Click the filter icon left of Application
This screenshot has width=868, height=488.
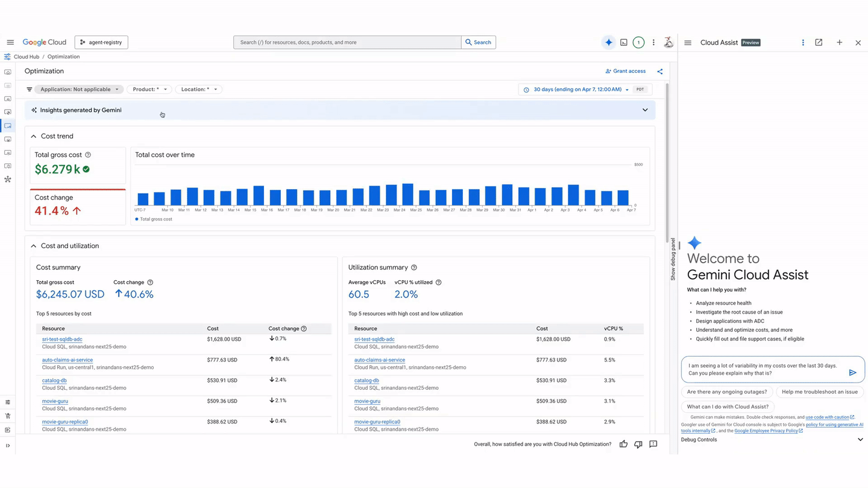pyautogui.click(x=29, y=89)
